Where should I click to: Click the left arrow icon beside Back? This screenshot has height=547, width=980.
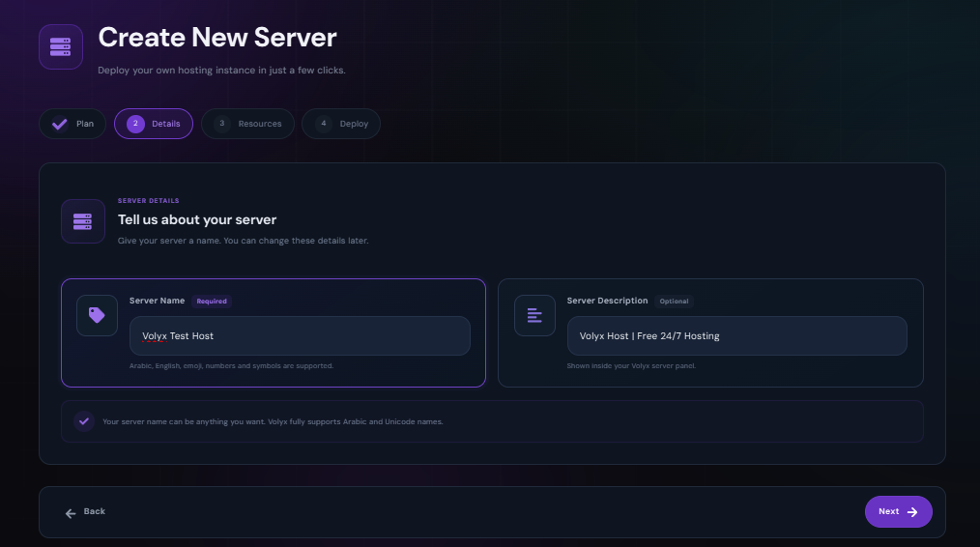[x=71, y=513]
